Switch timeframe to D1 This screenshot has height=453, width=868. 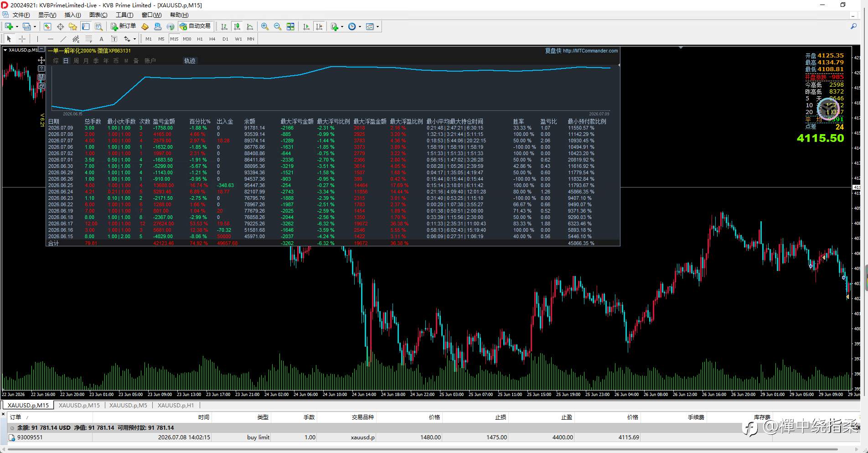(225, 39)
